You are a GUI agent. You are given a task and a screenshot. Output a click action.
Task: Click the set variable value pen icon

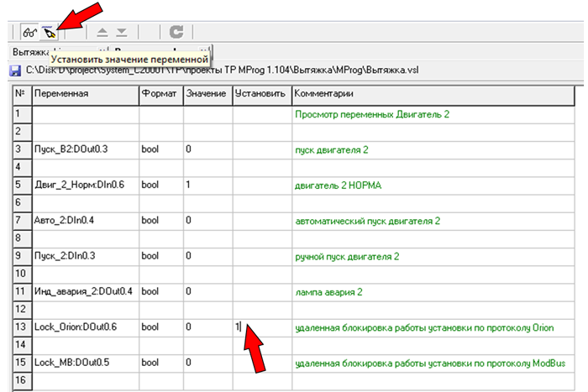(50, 33)
